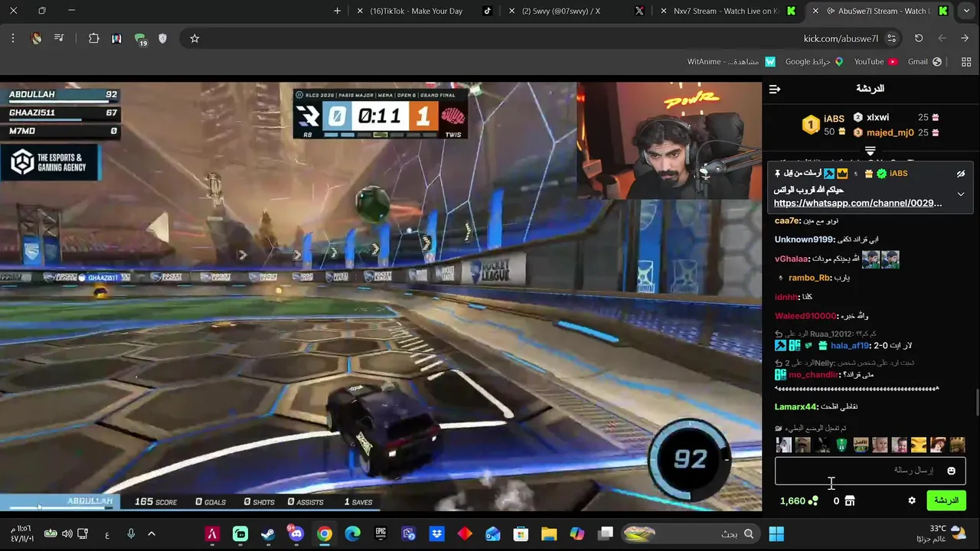Viewport: 980px width, 551px height.
Task: Click username idnhh in chat
Action: (x=785, y=297)
